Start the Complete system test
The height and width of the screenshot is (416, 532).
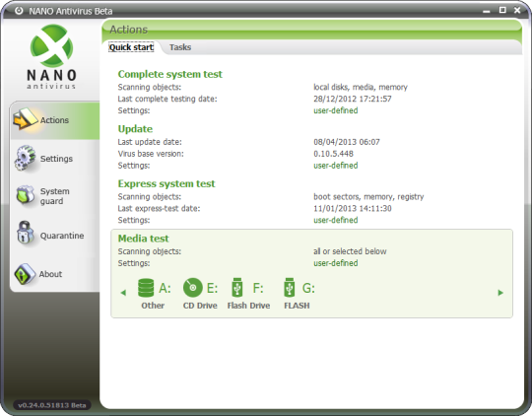tap(170, 74)
